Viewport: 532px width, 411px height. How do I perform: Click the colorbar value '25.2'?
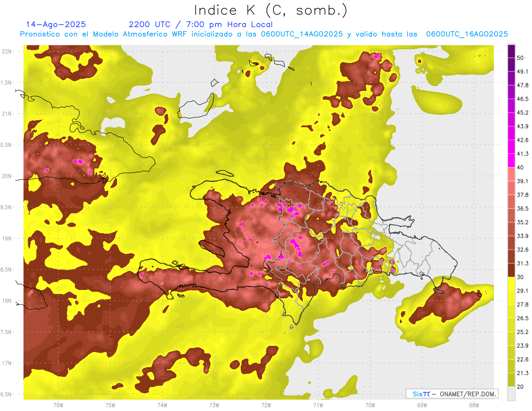coord(523,332)
